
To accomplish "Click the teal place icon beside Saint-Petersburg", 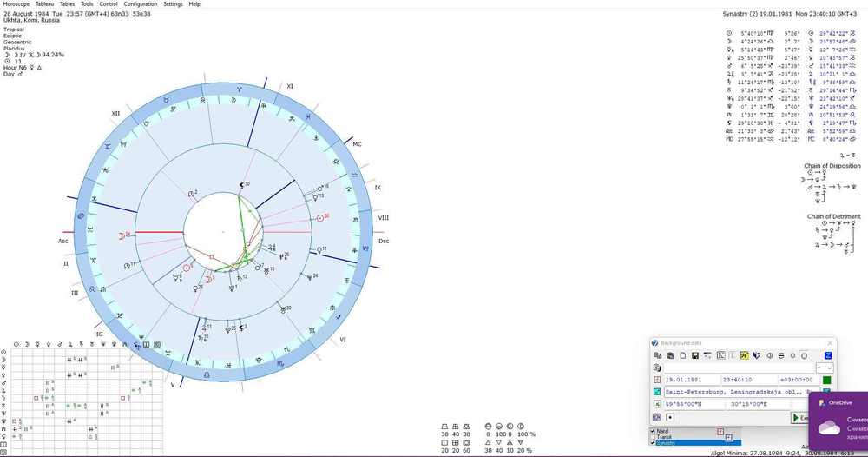I will pyautogui.click(x=657, y=392).
